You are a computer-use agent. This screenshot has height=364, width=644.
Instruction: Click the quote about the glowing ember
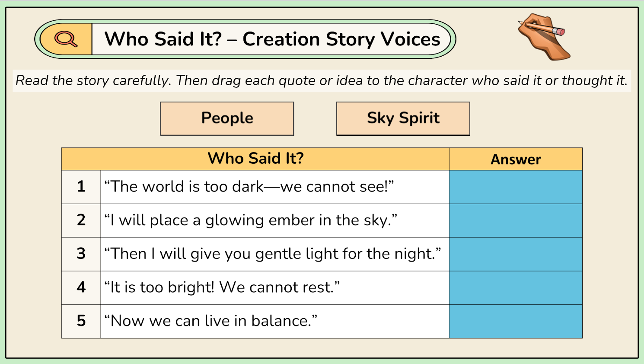click(250, 220)
